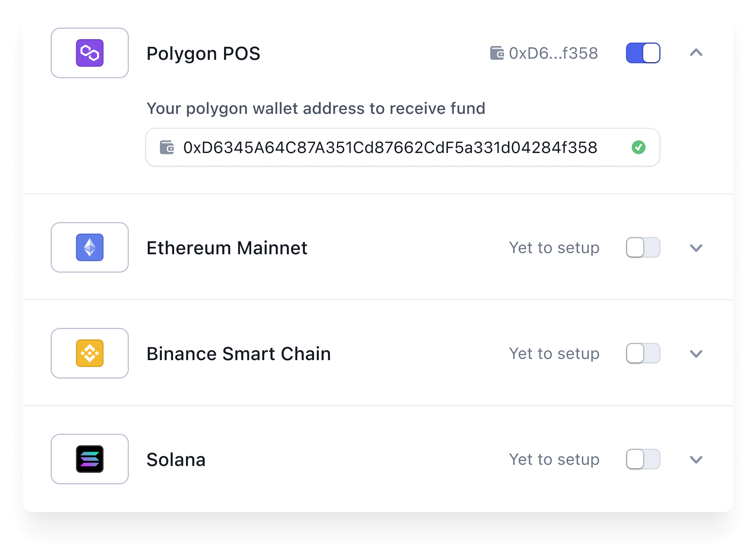This screenshot has height=558, width=756.
Task: Enable the Binance Smart Chain toggle
Action: click(643, 353)
